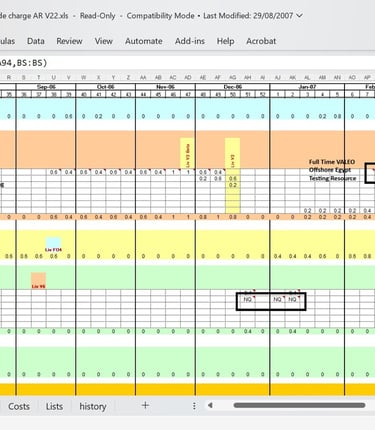The height and width of the screenshot is (430, 375).
Task: Select column header AM
Action: click(322, 77)
